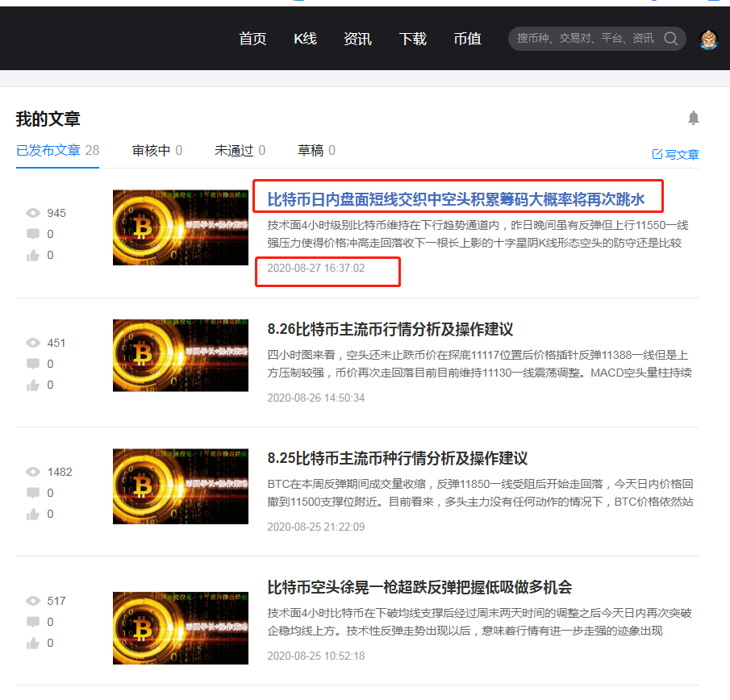Click the comment icon on the 8.26 article

pos(32,363)
